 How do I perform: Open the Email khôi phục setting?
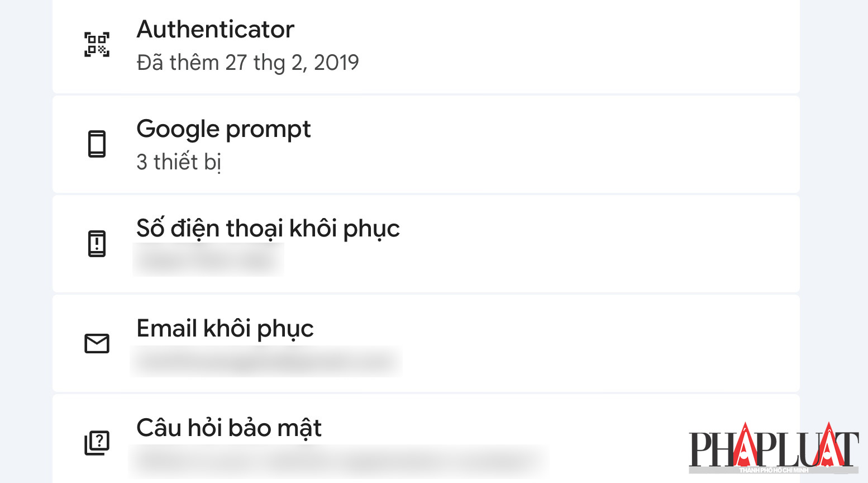coord(225,328)
